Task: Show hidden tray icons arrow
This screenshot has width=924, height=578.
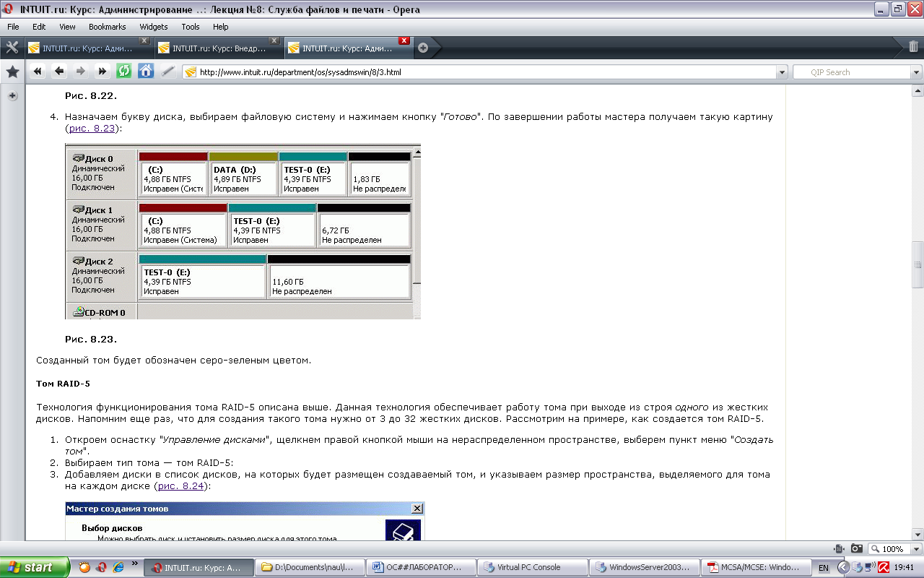Action: pos(843,568)
